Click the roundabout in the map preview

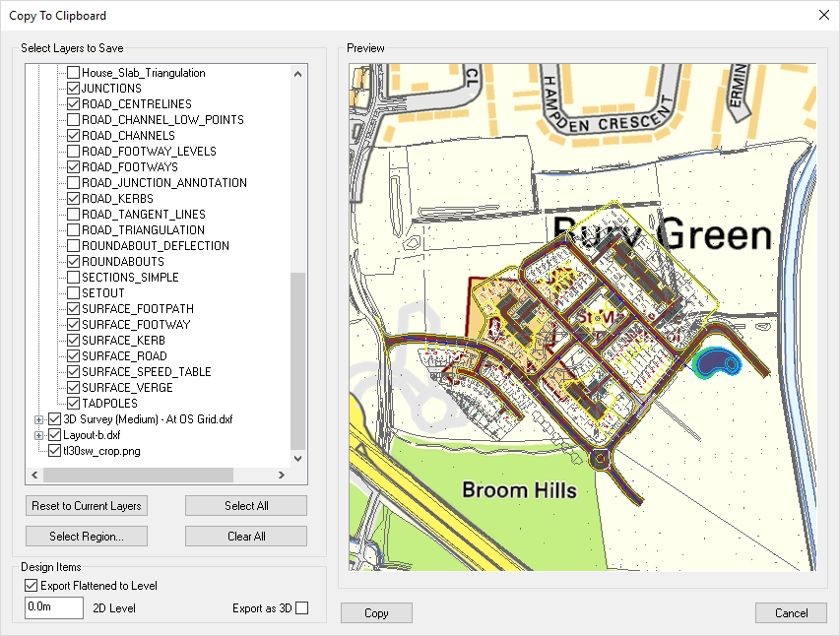click(599, 459)
